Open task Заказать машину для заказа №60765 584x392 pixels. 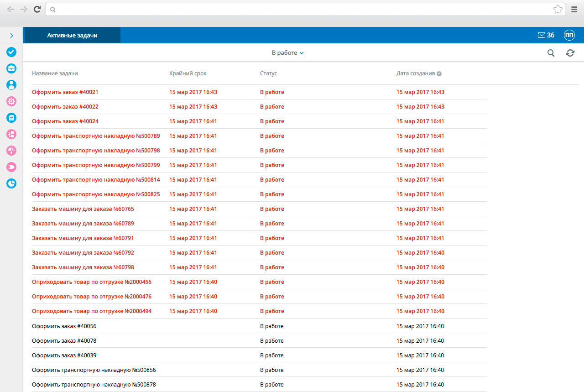coord(83,209)
